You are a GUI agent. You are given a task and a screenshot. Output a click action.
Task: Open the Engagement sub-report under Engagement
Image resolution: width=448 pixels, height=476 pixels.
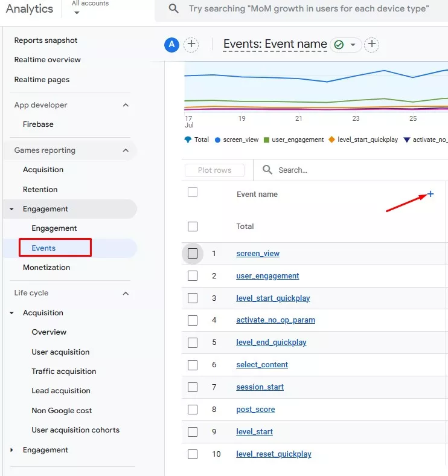(54, 228)
